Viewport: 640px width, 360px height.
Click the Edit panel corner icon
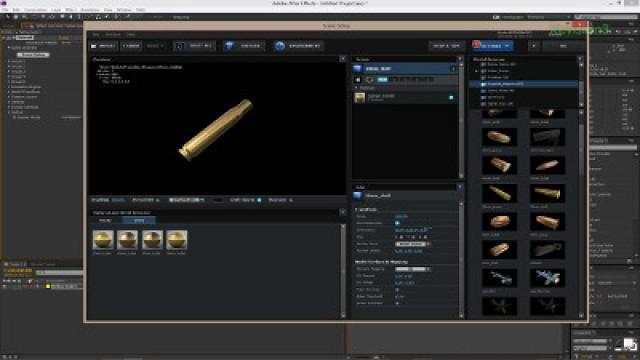pos(460,187)
